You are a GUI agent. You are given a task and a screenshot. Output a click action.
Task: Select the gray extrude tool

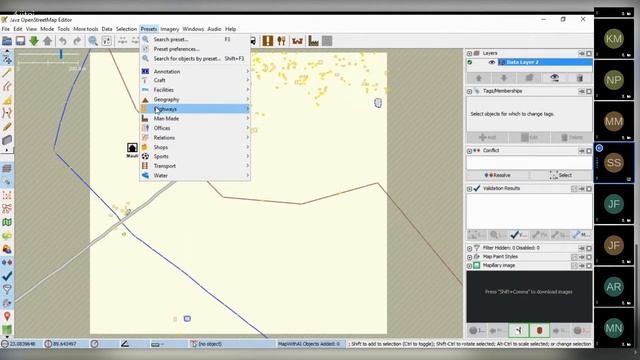click(7, 140)
